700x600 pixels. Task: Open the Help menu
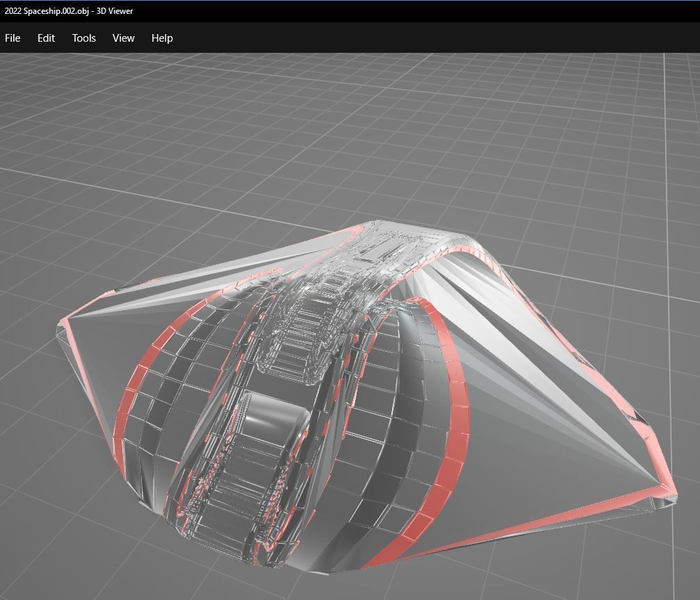(162, 38)
